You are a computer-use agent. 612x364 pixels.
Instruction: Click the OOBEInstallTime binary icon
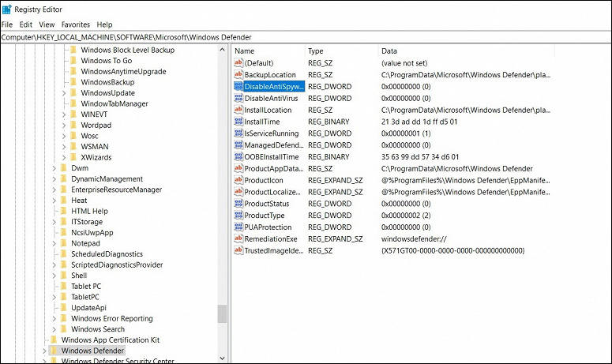[238, 156]
